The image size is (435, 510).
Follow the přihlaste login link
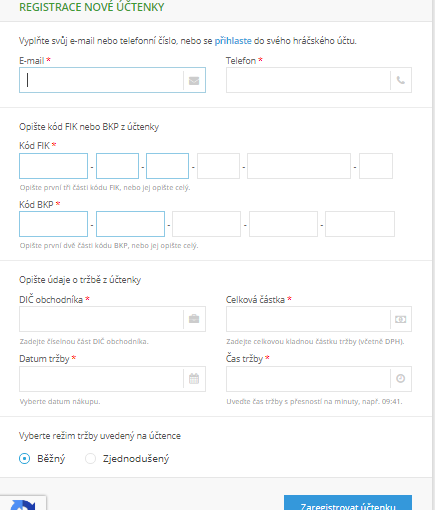(233, 41)
